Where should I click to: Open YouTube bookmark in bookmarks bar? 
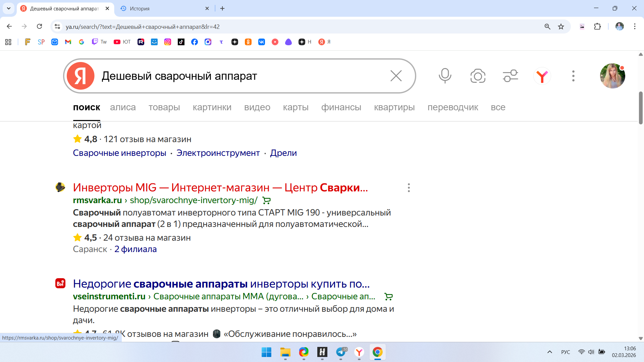coord(122,42)
